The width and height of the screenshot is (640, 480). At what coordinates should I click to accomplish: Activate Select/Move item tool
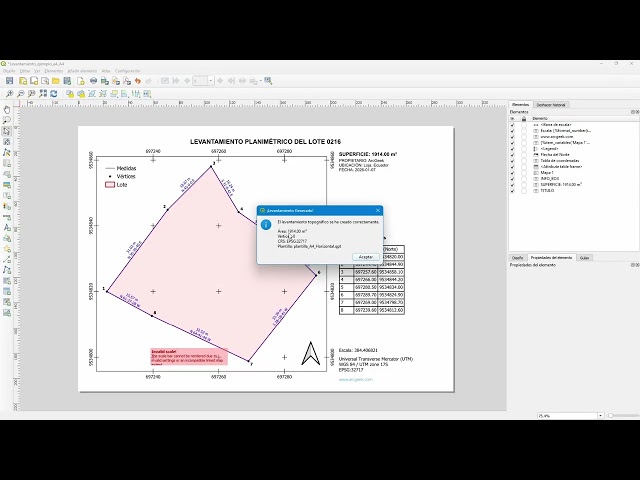pos(7,131)
